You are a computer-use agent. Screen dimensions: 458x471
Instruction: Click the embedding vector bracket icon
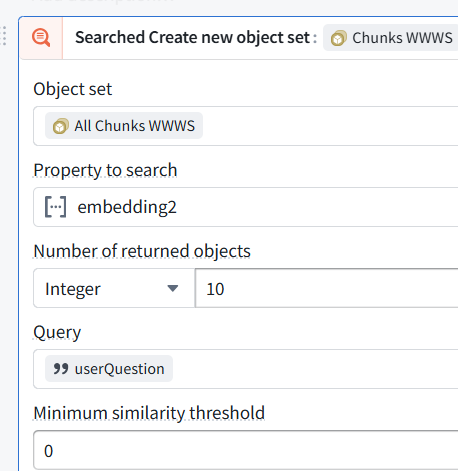tap(55, 207)
